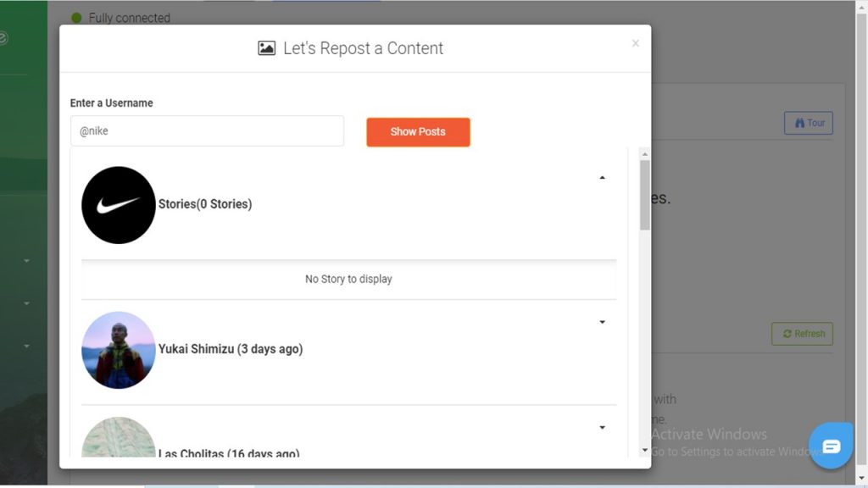
Task: Select Yukai Shimizu's avatar thumbnail
Action: 119,350
